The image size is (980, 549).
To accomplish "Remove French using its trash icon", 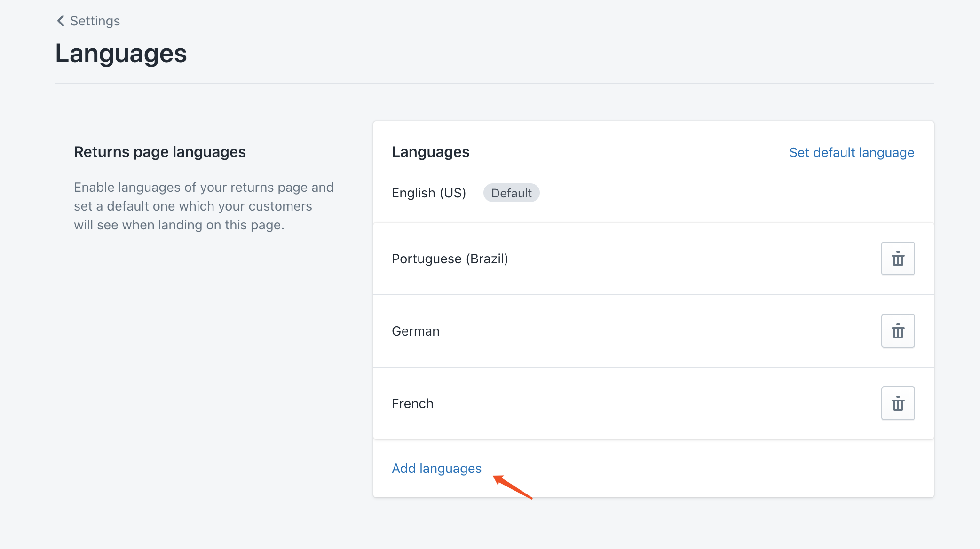I will coord(897,403).
